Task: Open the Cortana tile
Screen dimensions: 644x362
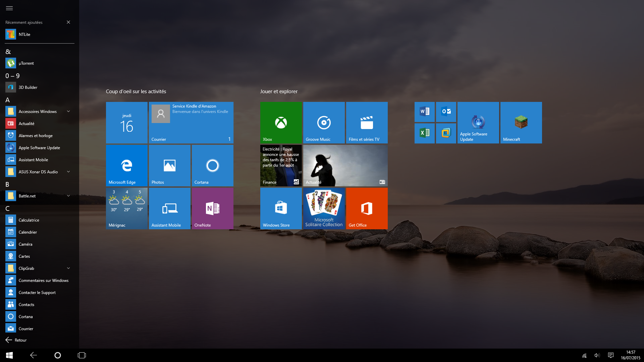Action: tap(213, 166)
